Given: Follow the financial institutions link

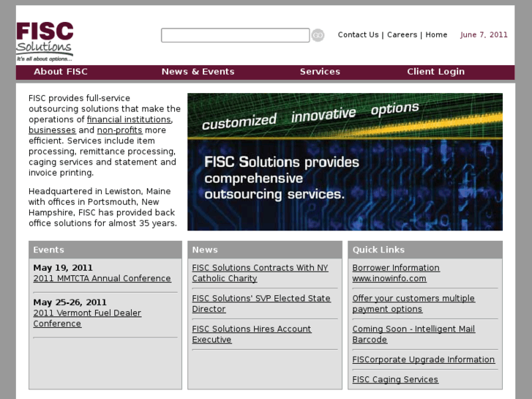Looking at the screenshot, I should (x=130, y=119).
